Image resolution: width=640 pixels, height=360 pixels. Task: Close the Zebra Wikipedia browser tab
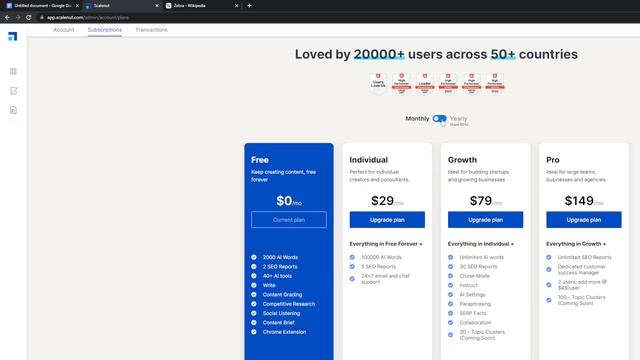point(236,6)
